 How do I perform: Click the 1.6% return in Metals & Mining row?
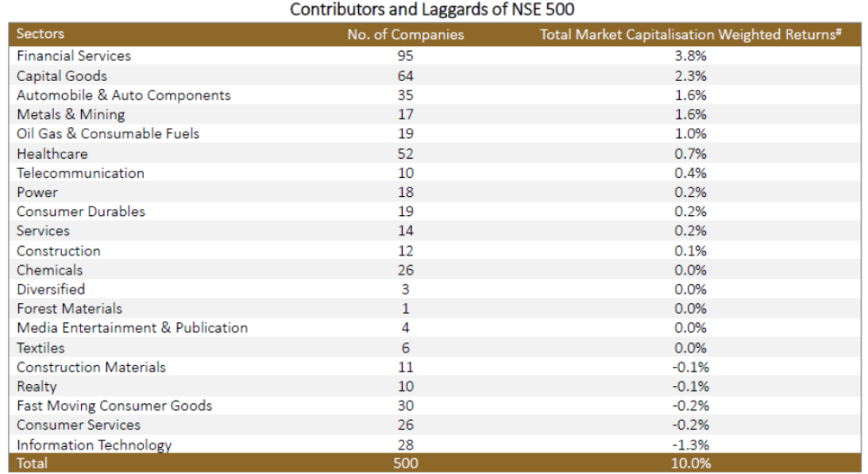[690, 114]
